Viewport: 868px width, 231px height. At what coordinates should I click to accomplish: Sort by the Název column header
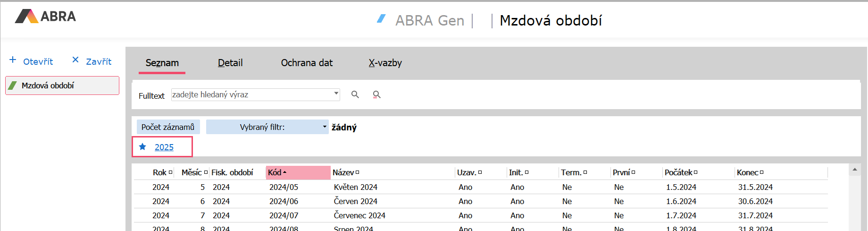click(343, 172)
